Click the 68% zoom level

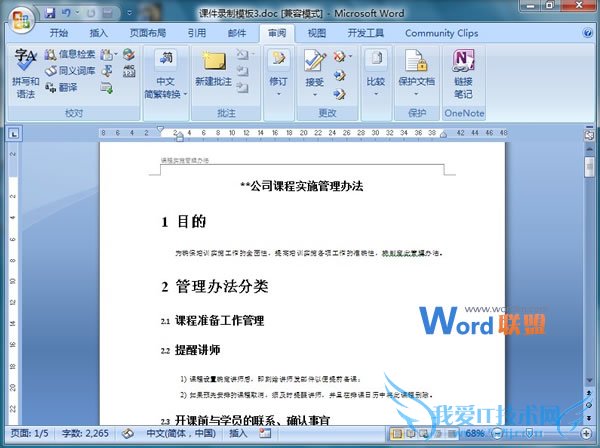pos(475,433)
